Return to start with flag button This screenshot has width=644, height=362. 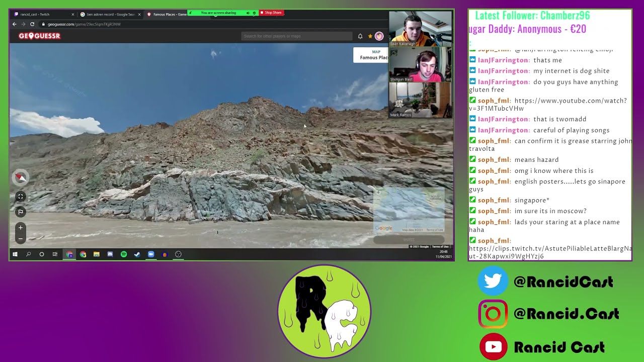tap(21, 212)
